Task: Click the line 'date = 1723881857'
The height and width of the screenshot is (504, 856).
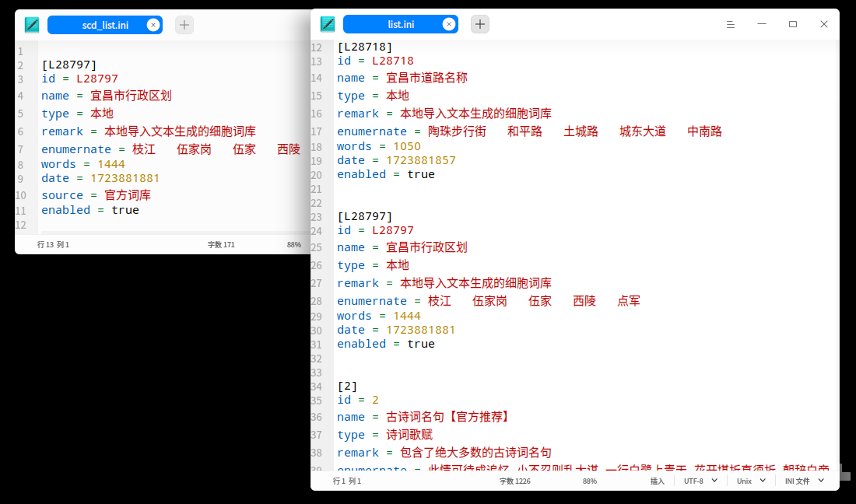Action: (x=396, y=160)
